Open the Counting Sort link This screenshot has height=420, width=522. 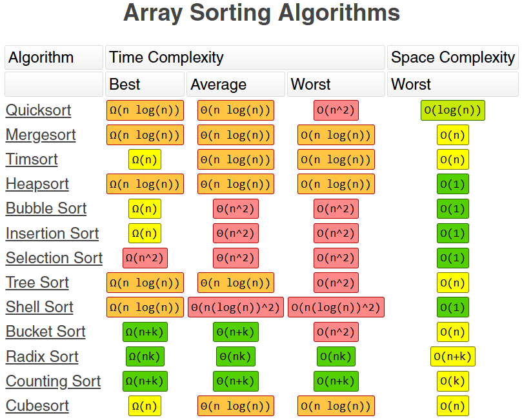click(x=53, y=381)
